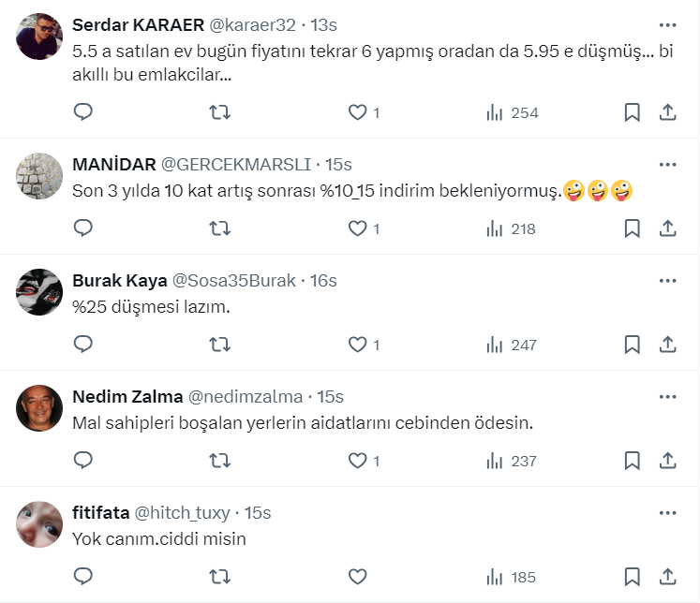Bookmark MANİDAR's tweet
This screenshot has height=603, width=700.
tap(633, 228)
